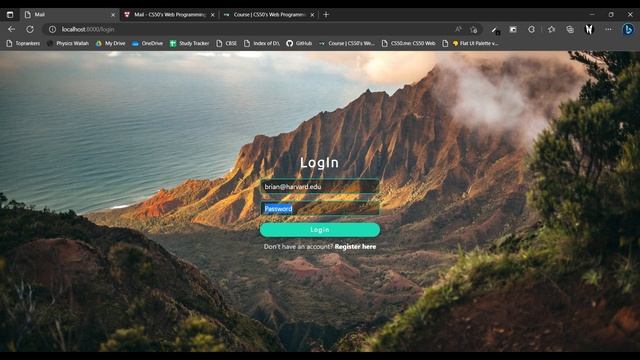Image resolution: width=640 pixels, height=360 pixels.
Task: Reload the current page
Action: 30,29
